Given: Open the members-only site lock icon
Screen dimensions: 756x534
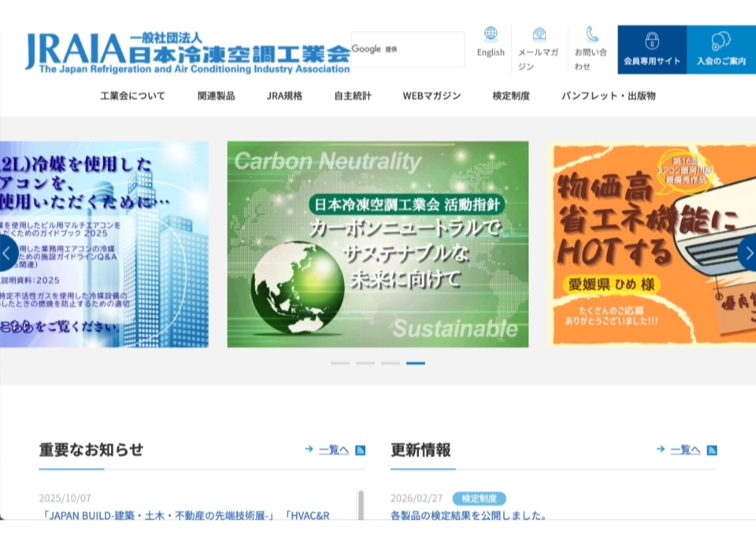Looking at the screenshot, I should (652, 41).
